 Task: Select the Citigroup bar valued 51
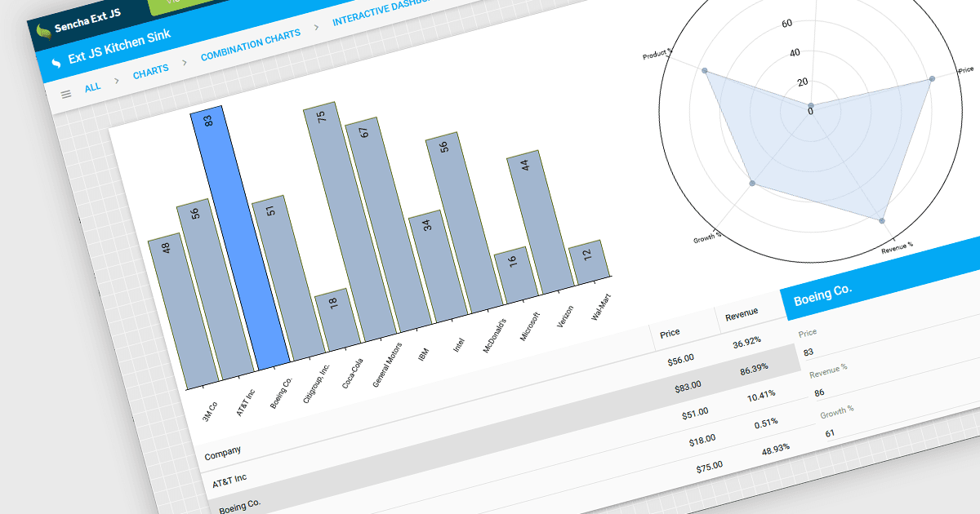(288, 277)
